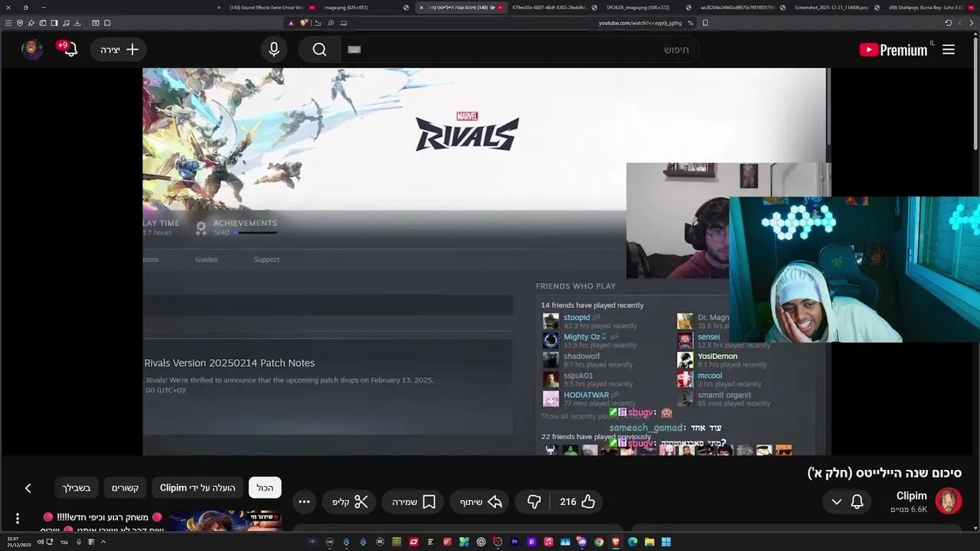Image resolution: width=980 pixels, height=551 pixels.
Task: Open a new tab with plus button
Action: pos(219,8)
